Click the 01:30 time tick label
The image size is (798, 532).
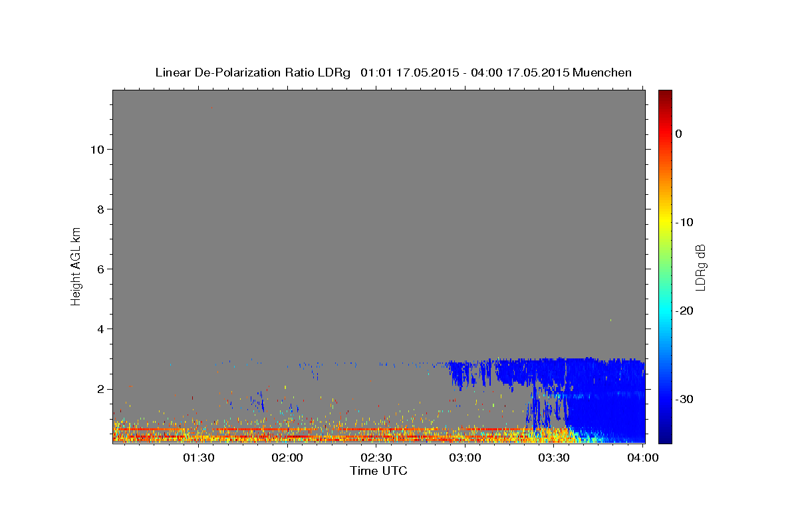(x=199, y=458)
